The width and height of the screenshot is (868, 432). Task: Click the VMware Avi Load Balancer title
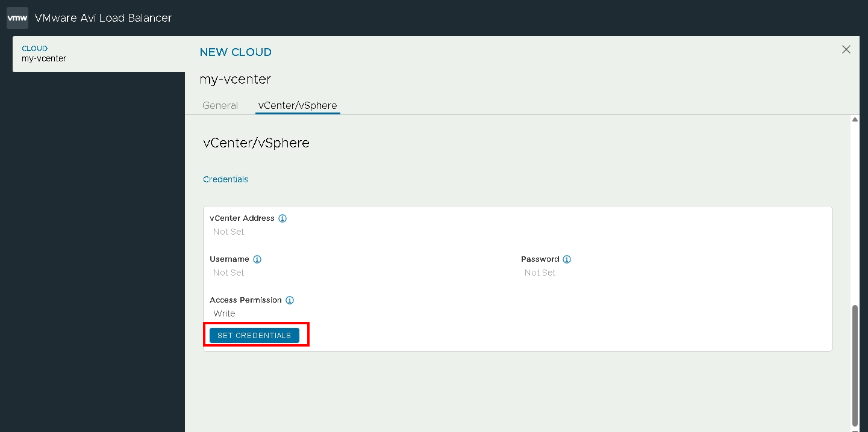point(103,18)
